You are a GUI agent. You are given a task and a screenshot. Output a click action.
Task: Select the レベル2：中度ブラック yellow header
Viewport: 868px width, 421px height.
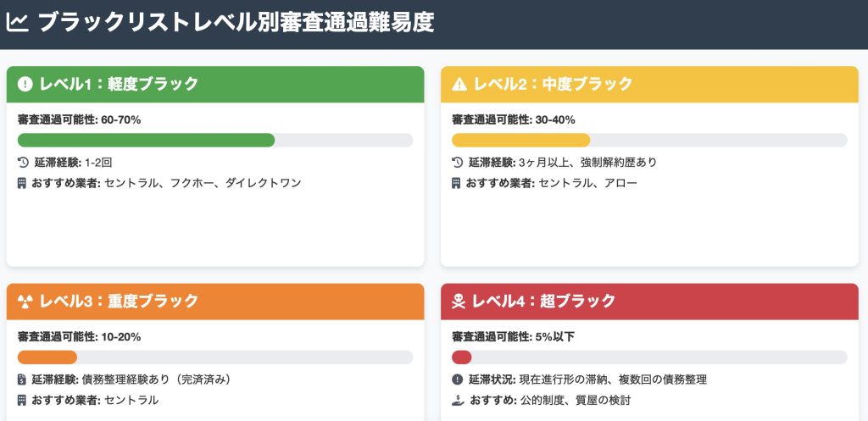649,84
